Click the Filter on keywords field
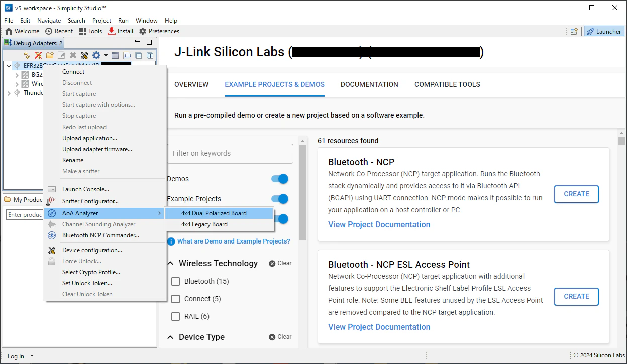Screen dimensions: 627x364 230,153
